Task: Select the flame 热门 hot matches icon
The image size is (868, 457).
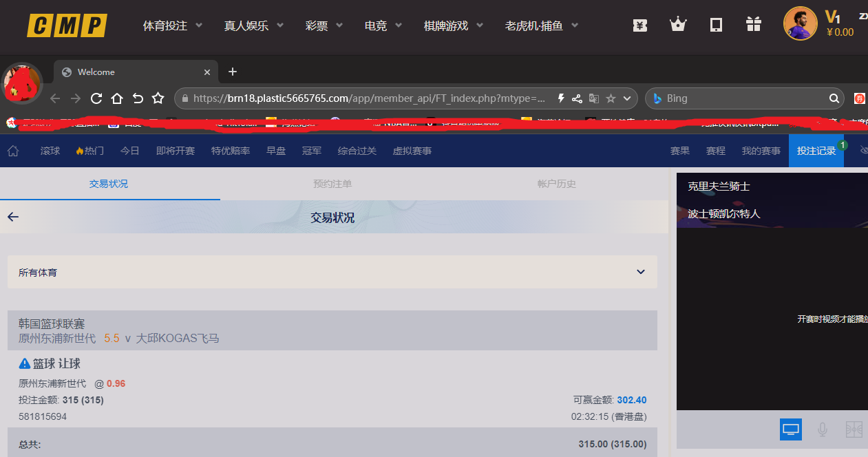Action: tap(89, 150)
